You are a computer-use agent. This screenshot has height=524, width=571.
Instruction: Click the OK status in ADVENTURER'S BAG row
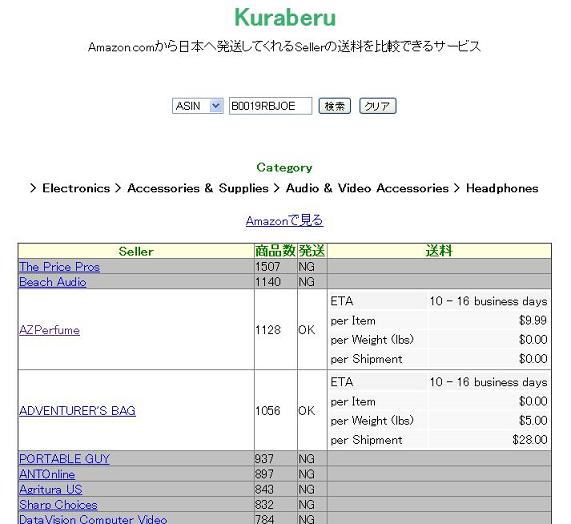click(307, 411)
